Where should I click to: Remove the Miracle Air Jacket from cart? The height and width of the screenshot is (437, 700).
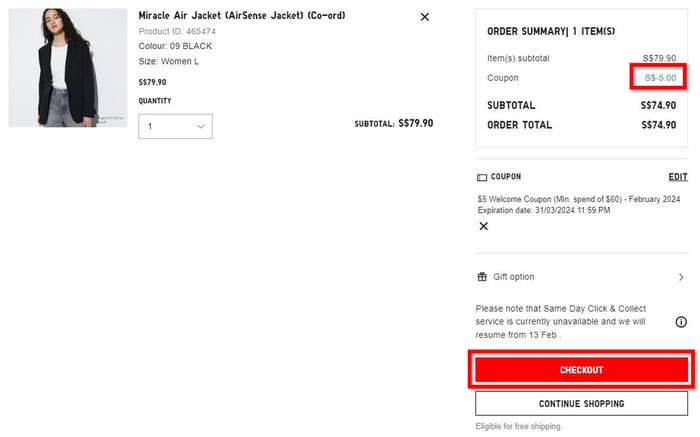424,17
